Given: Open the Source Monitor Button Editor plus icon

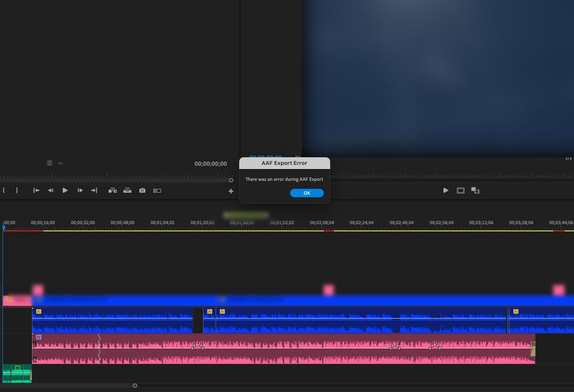Looking at the screenshot, I should click(231, 191).
